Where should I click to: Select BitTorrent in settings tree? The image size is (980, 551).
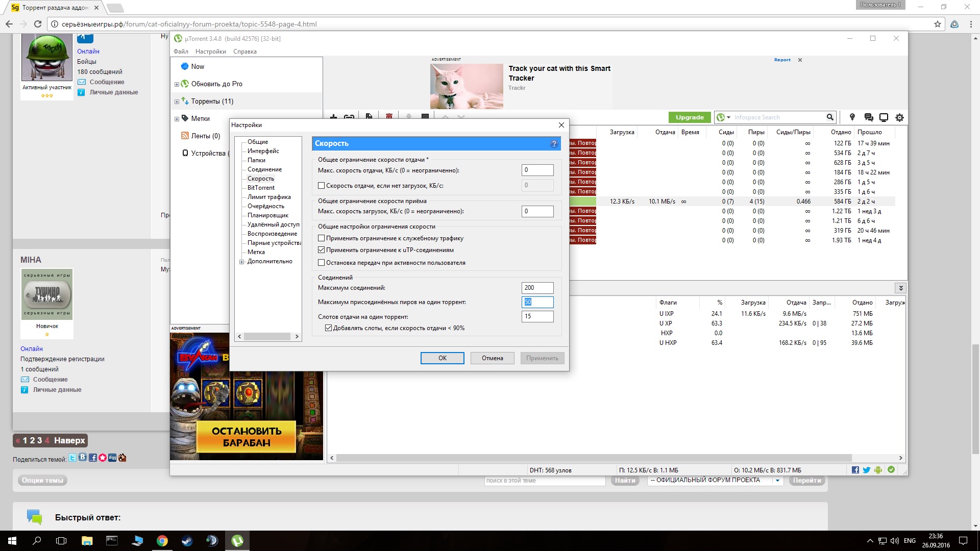[261, 188]
